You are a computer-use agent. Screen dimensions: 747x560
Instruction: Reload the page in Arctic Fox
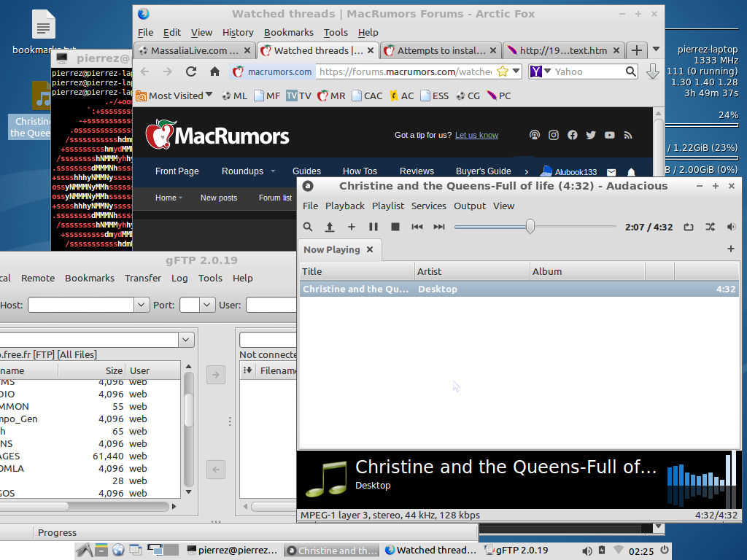pos(191,71)
